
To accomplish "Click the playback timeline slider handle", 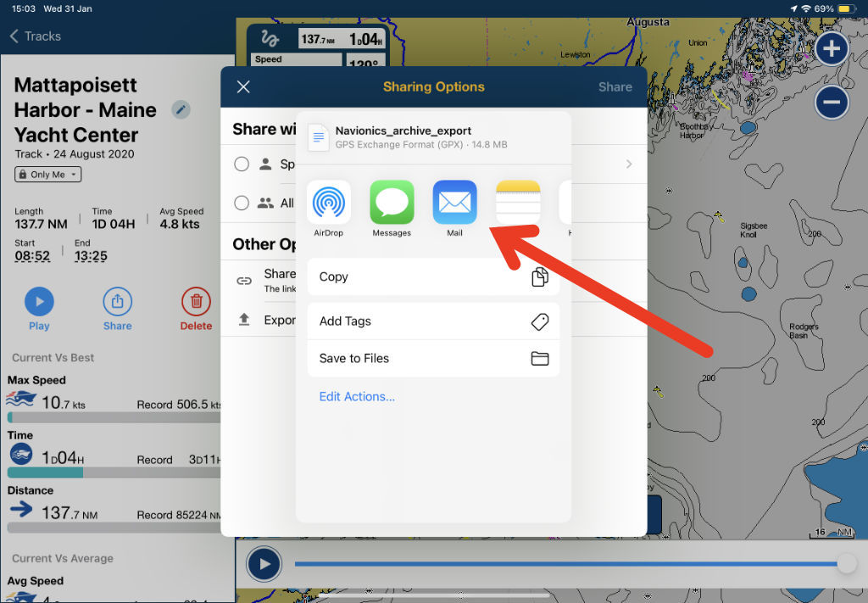I will point(847,564).
